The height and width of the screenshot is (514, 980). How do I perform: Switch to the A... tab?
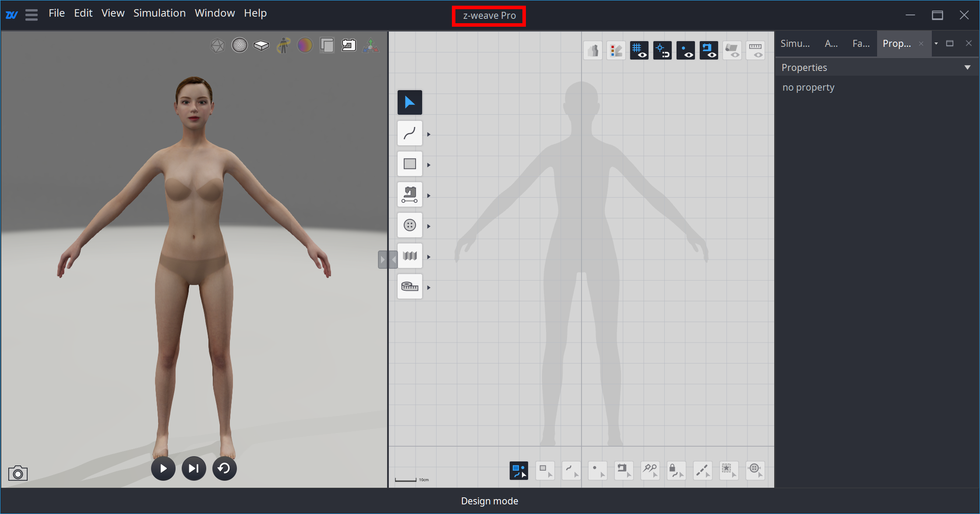click(831, 43)
